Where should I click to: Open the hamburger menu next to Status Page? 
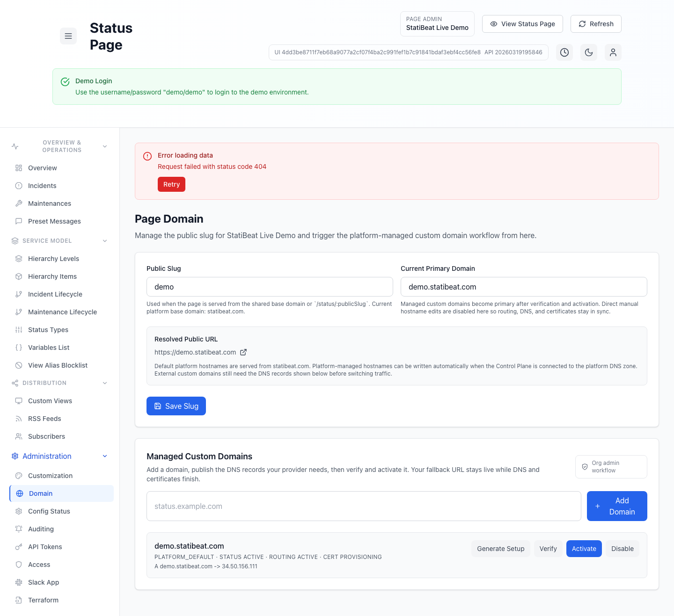[68, 36]
